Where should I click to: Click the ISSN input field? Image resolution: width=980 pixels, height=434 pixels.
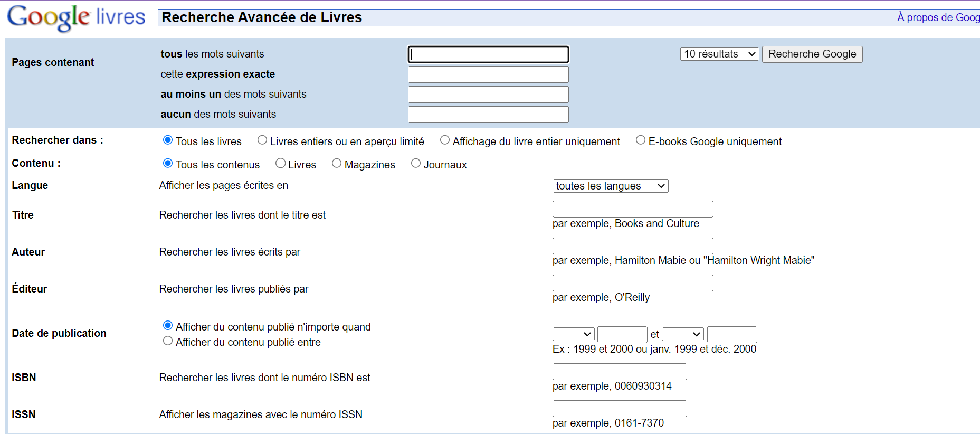tap(620, 409)
